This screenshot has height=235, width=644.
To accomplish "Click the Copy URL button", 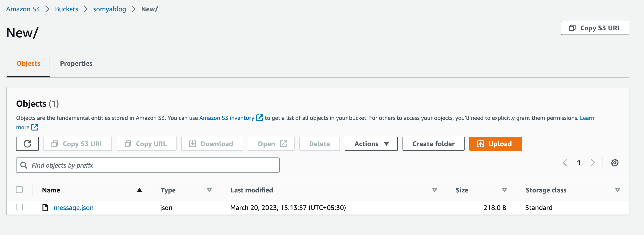I will [x=147, y=144].
